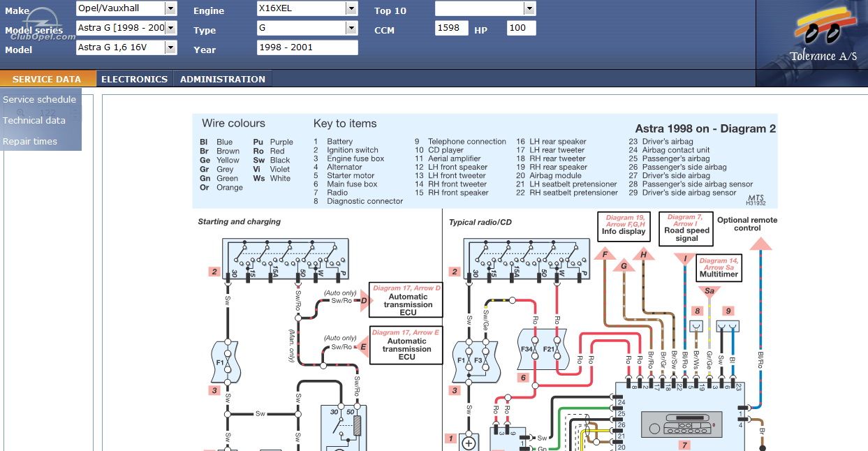Click key item 'Diagnostic connector'
868x451 pixels.
[365, 201]
